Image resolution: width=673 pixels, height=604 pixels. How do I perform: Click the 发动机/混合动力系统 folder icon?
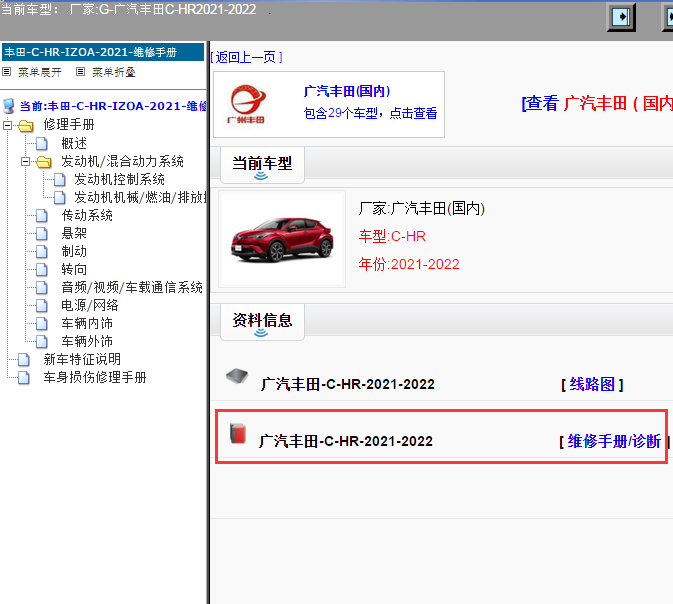tap(44, 162)
